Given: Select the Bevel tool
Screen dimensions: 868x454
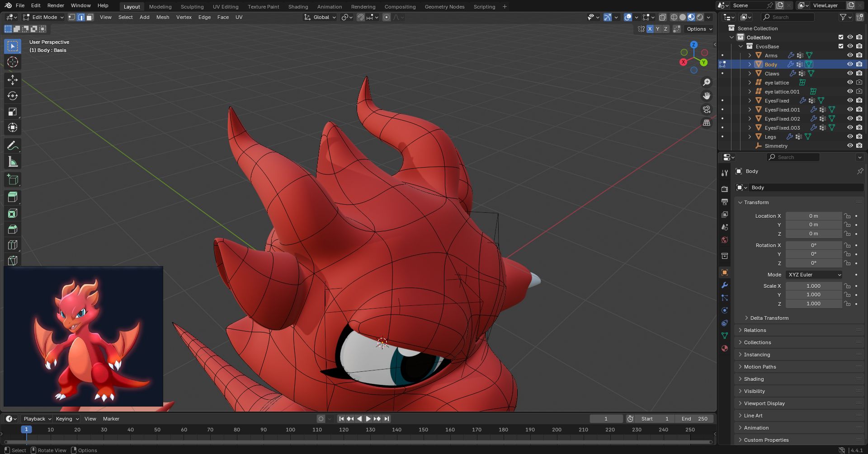Looking at the screenshot, I should pyautogui.click(x=13, y=229).
